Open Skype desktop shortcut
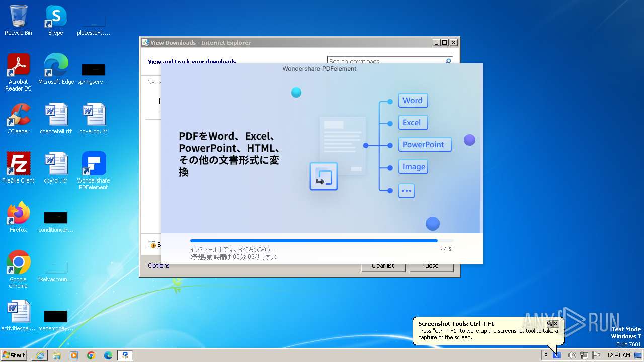 (56, 20)
